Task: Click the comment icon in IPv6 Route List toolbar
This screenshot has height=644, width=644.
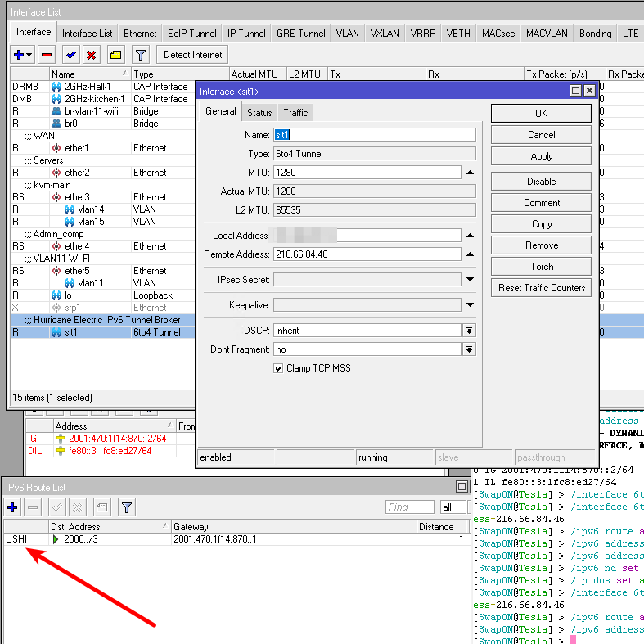Action: point(101,507)
